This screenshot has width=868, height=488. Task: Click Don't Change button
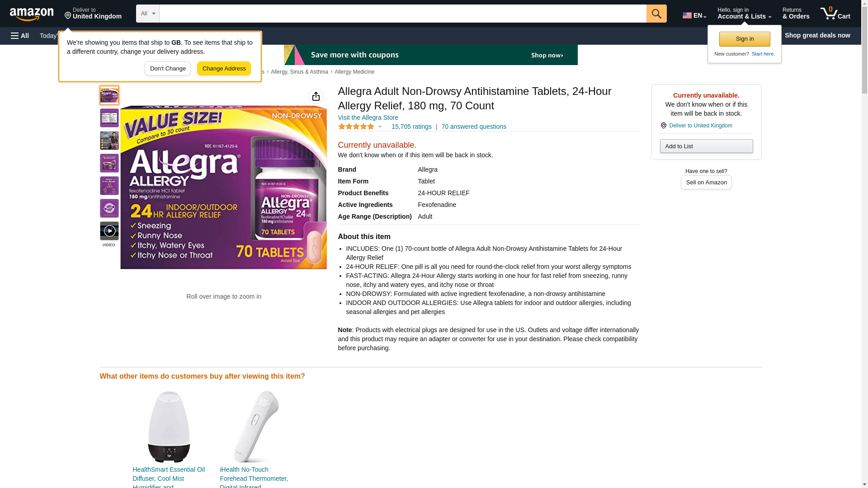click(x=168, y=69)
